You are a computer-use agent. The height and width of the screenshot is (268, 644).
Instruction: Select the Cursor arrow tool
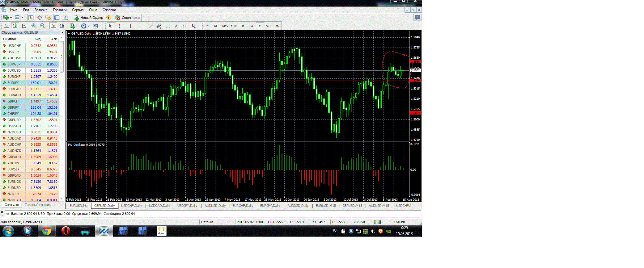click(111, 26)
